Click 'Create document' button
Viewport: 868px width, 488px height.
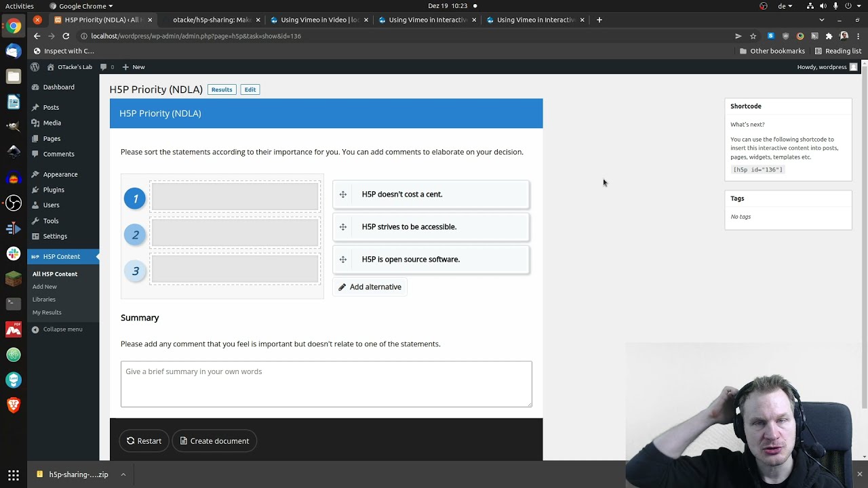214,441
